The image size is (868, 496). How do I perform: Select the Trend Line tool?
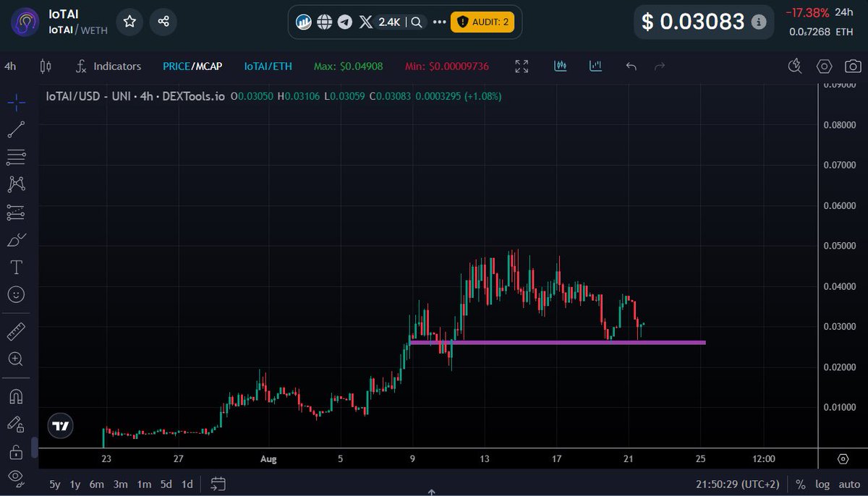point(16,129)
